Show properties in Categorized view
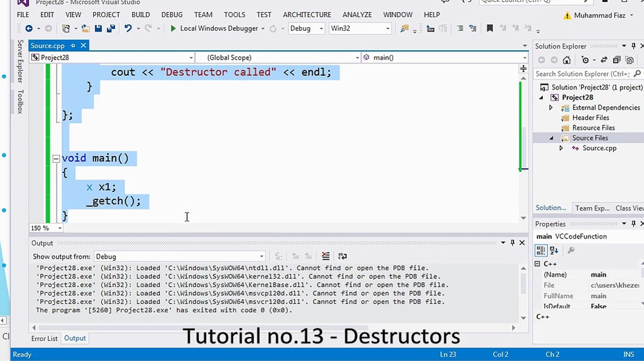Screen dimensions: 644x361 541,250
